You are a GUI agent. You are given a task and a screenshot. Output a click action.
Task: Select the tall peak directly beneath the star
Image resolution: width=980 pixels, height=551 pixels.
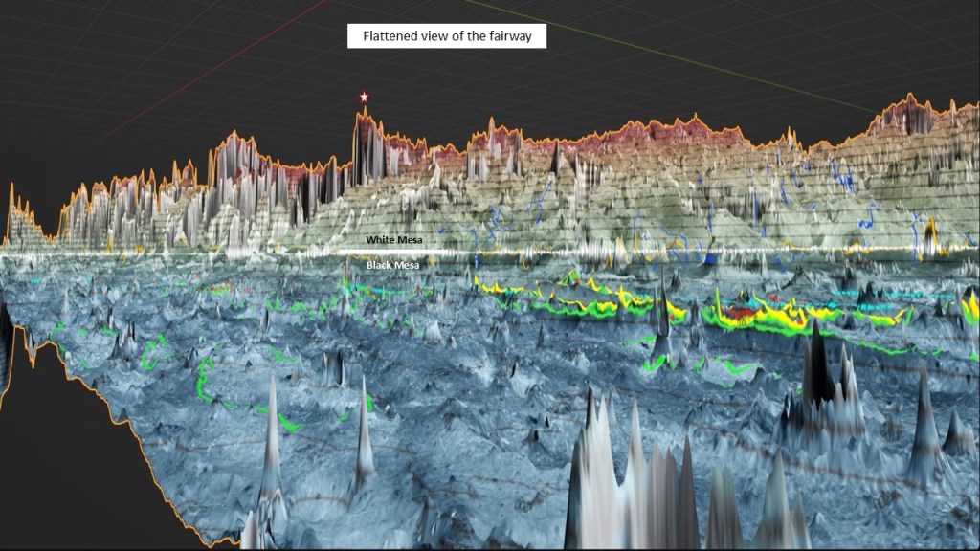click(363, 143)
